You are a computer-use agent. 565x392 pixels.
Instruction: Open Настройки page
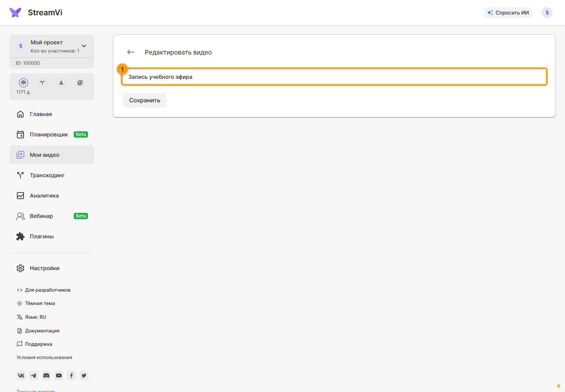(x=52, y=268)
